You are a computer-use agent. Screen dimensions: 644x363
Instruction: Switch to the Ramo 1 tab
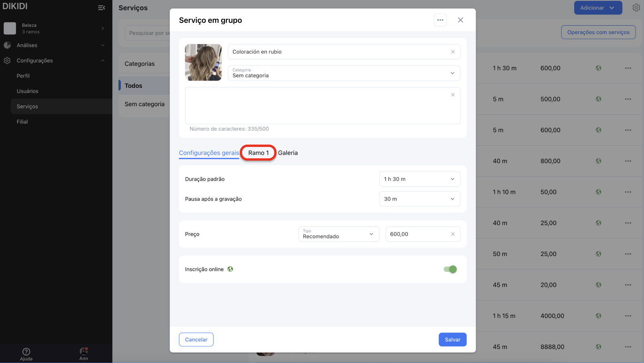point(258,153)
